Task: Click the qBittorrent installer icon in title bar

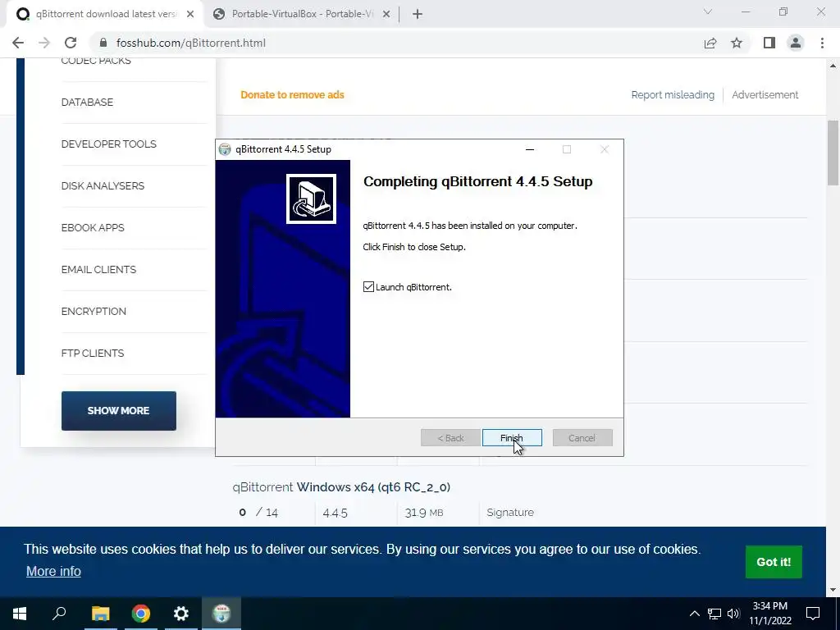Action: click(x=225, y=149)
